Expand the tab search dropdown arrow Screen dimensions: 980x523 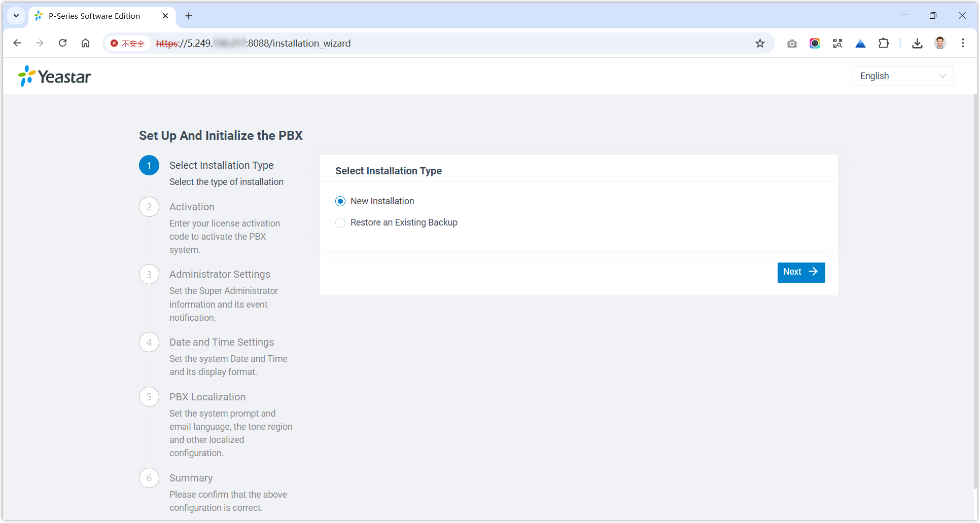[16, 16]
